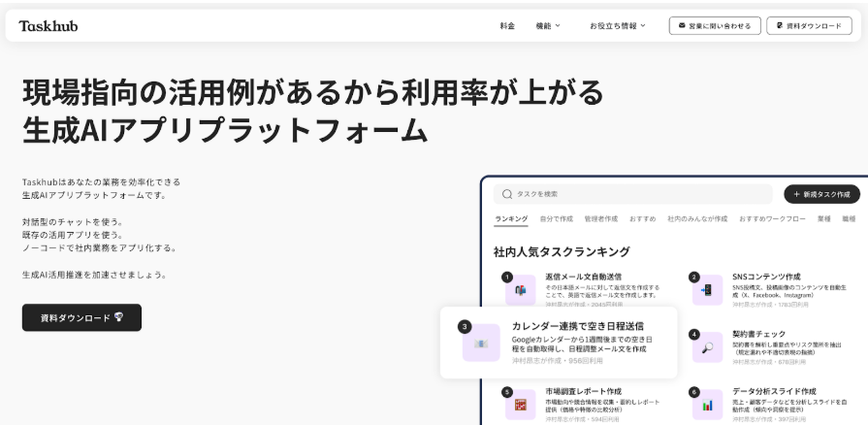Click the envelope icon in 営業に問い合わせる
The width and height of the screenshot is (868, 425).
click(682, 25)
